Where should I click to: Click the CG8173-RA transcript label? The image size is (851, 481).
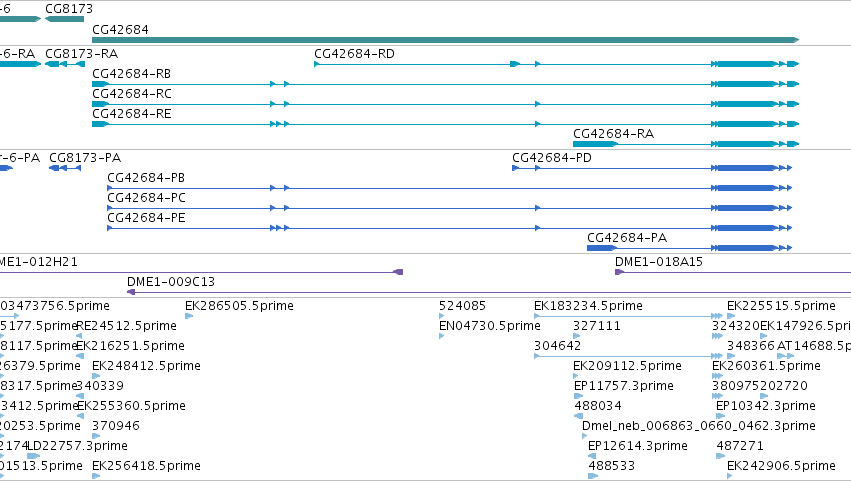pyautogui.click(x=81, y=54)
